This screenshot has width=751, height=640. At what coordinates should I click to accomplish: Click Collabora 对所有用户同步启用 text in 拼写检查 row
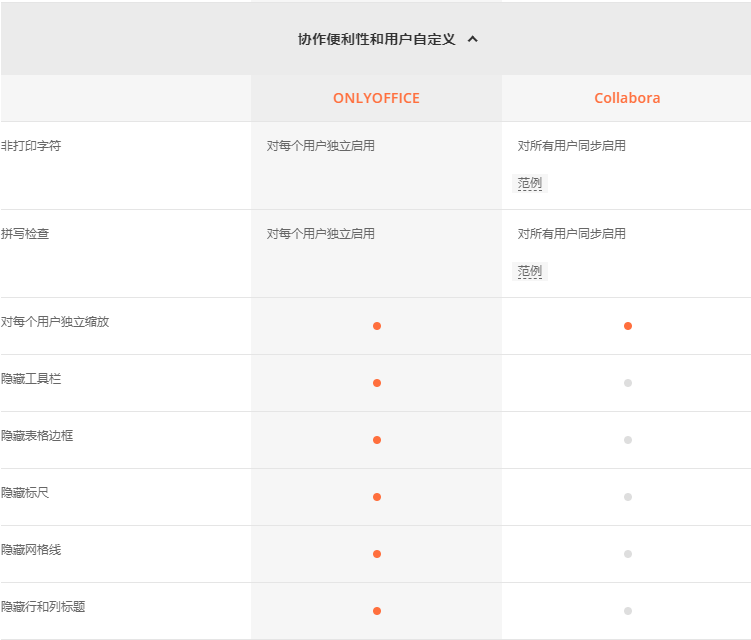coord(571,234)
